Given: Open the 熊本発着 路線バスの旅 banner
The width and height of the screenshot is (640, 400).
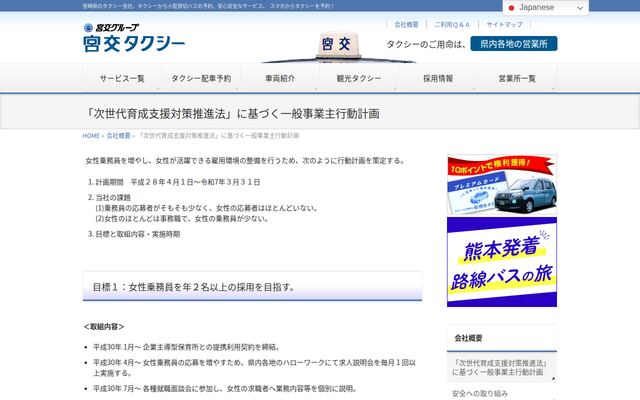Looking at the screenshot, I should coord(502,262).
